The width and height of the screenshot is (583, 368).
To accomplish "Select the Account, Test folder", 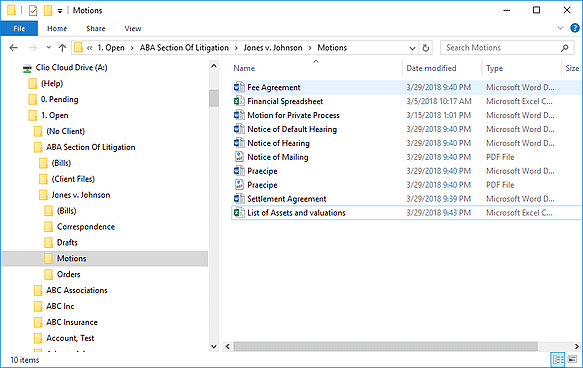I will click(70, 338).
